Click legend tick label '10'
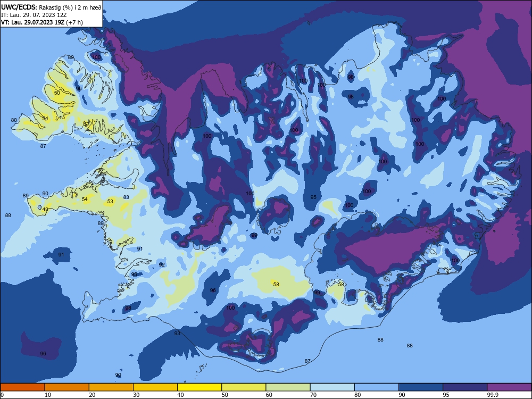 48,395
